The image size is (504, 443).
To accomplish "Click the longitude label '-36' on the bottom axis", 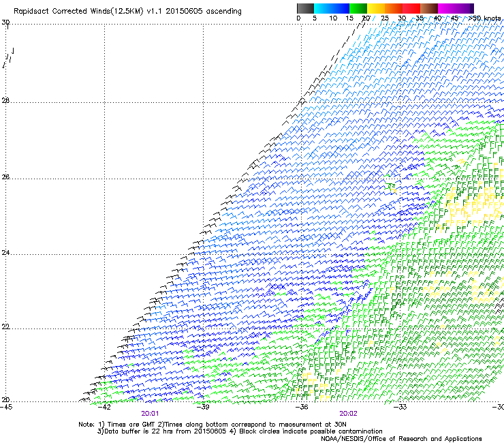I will pos(302,407).
